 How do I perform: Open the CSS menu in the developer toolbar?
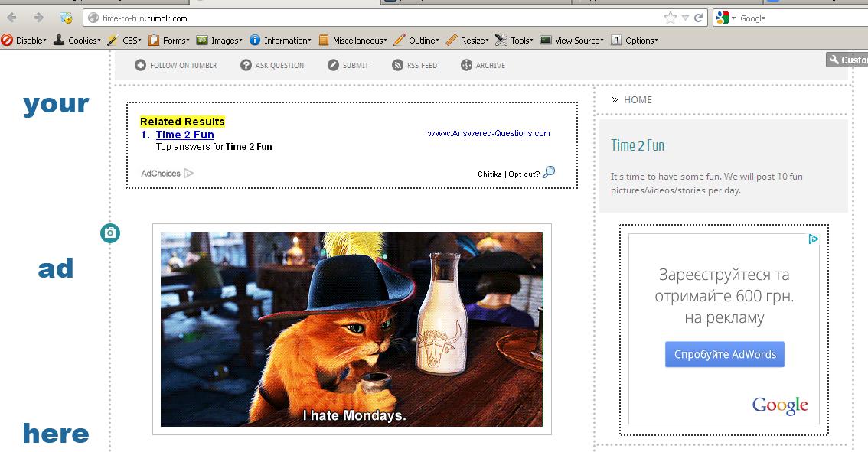pyautogui.click(x=125, y=41)
